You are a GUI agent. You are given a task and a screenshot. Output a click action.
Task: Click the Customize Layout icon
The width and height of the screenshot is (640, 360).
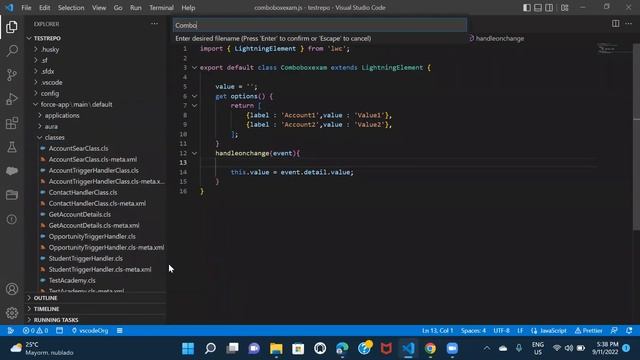(x=564, y=7)
